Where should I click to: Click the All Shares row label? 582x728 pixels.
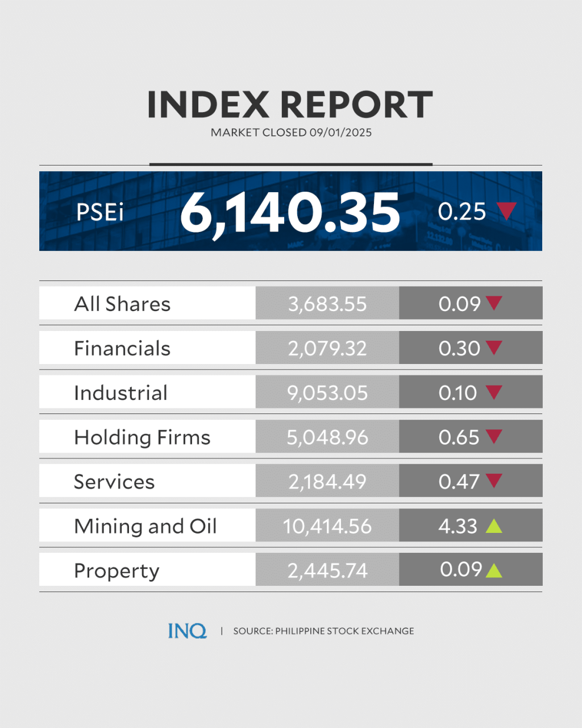122,304
